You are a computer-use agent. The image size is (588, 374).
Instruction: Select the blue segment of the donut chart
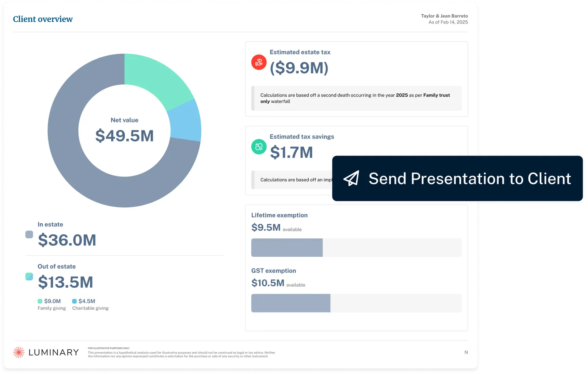pyautogui.click(x=186, y=121)
